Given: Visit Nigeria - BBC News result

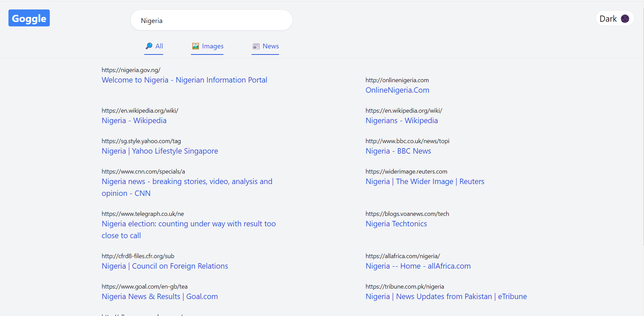Looking at the screenshot, I should point(398,151).
